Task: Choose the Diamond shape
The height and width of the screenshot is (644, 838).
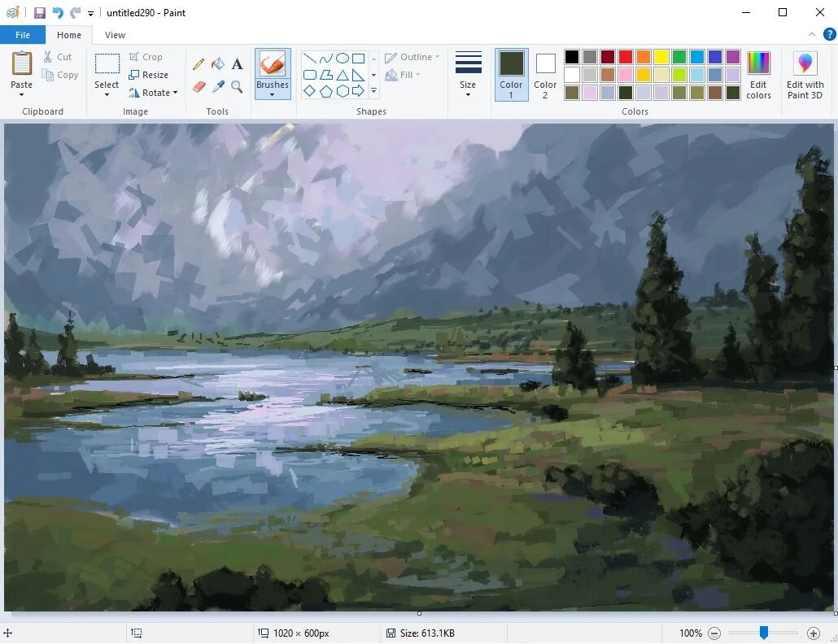Action: click(x=310, y=91)
